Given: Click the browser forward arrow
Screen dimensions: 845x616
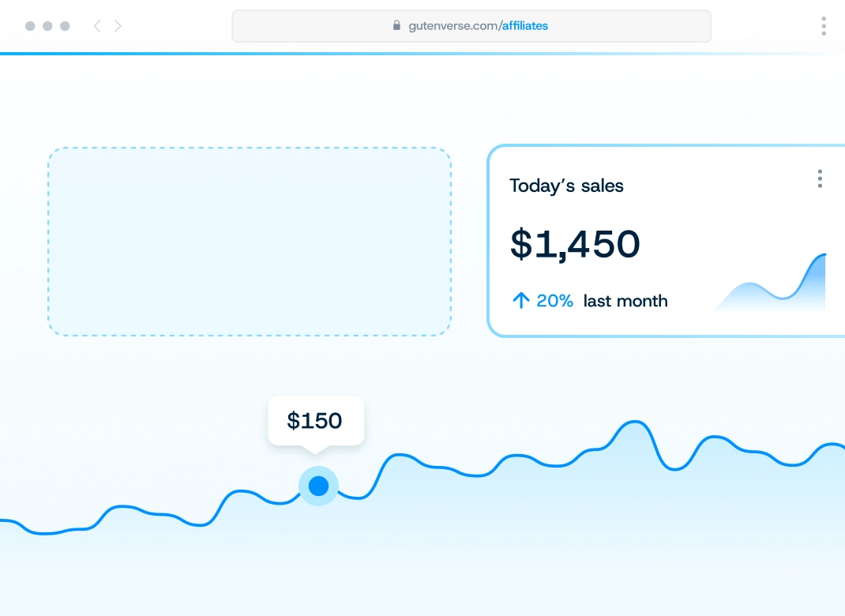Looking at the screenshot, I should (x=118, y=26).
